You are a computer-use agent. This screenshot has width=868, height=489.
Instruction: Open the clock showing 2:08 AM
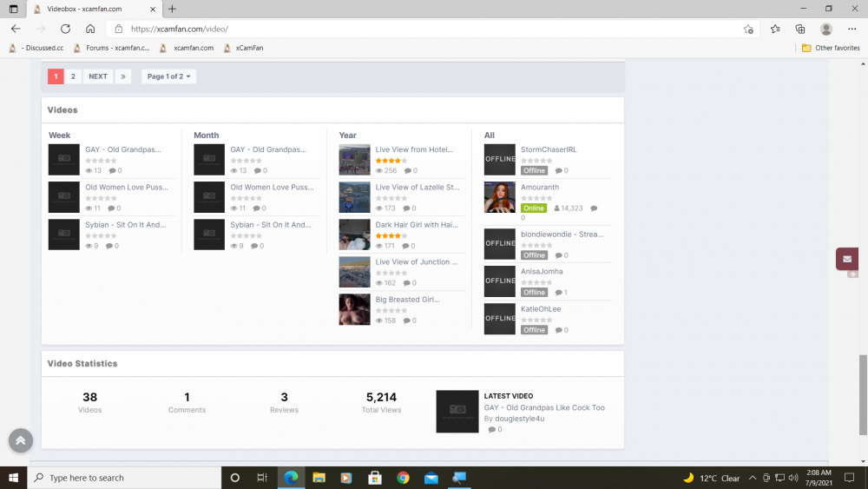coord(819,478)
